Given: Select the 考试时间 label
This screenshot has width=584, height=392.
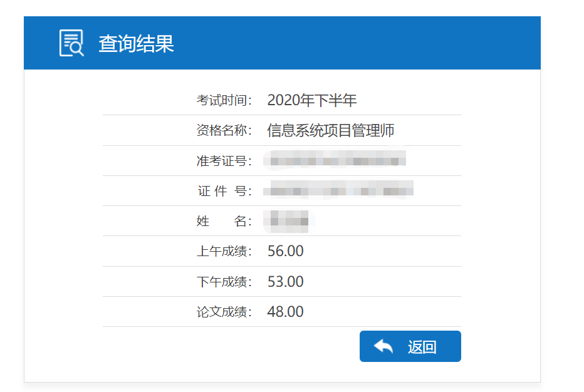Looking at the screenshot, I should tap(224, 100).
